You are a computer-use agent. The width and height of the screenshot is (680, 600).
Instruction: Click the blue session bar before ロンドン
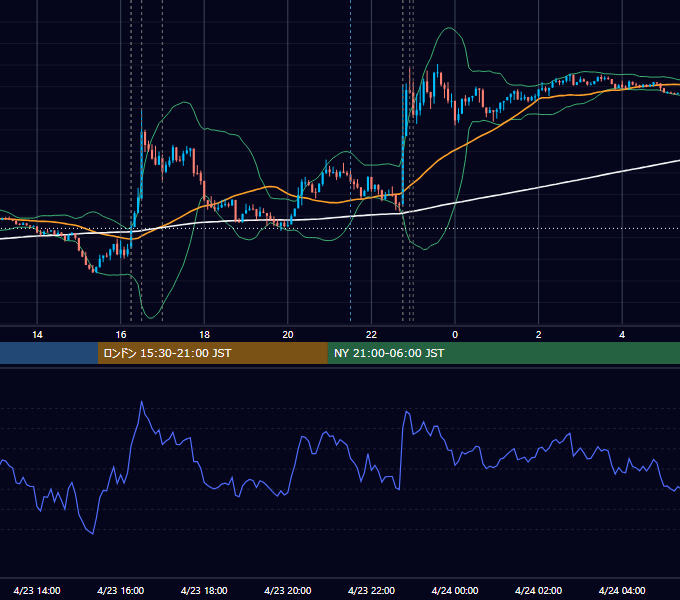(x=49, y=353)
